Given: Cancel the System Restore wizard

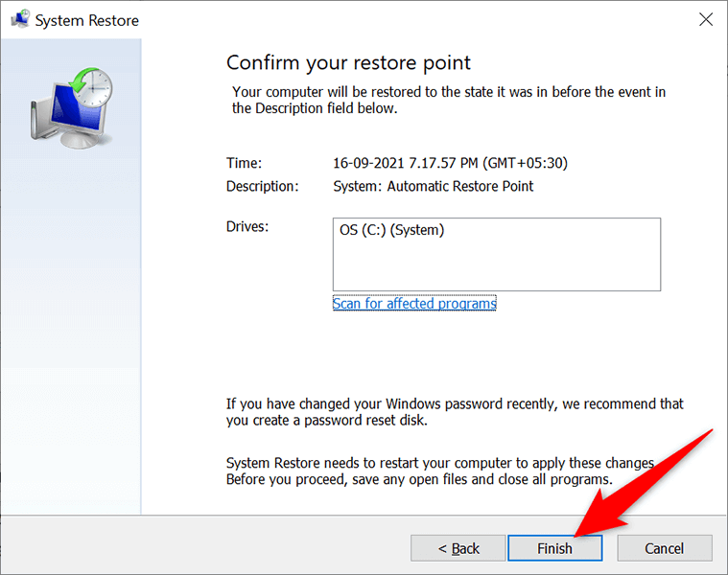Looking at the screenshot, I should 665,548.
